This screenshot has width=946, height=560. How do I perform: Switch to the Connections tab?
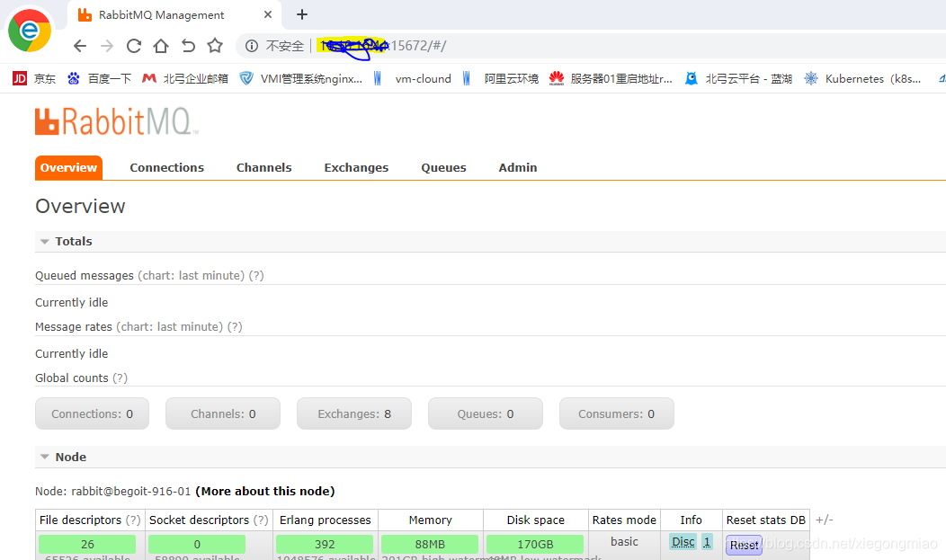[166, 167]
